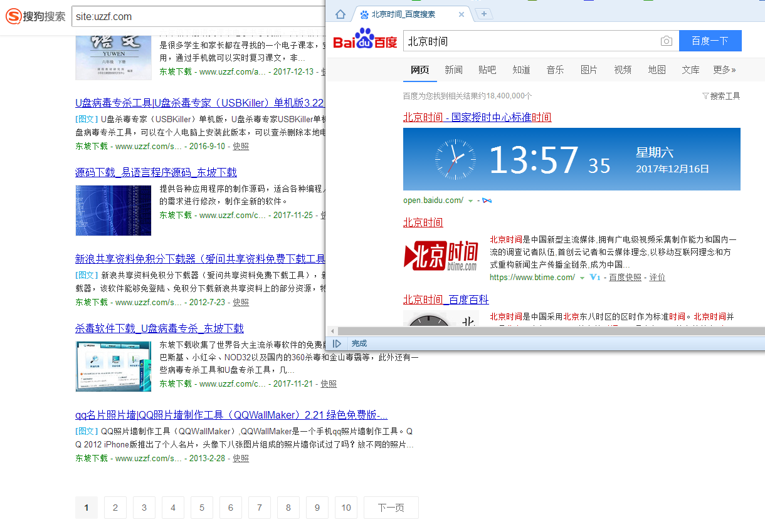Open the open.baidu.com dropdown arrow
Viewport: 765px width, 532px height.
[x=470, y=201]
